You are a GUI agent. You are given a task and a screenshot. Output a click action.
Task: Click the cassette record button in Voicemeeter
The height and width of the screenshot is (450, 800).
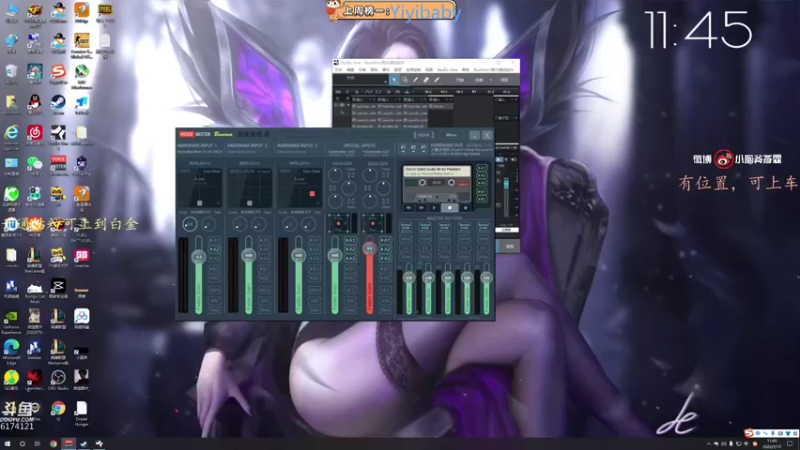[x=465, y=208]
